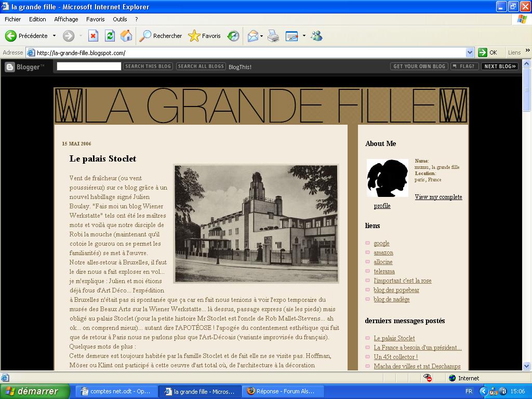
Task: Print the page with printer icon
Action: [273, 36]
